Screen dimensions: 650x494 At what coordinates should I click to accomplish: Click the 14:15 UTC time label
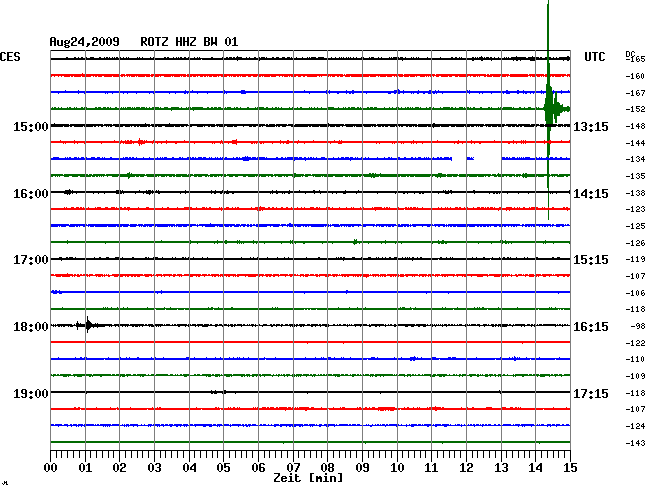(x=591, y=194)
